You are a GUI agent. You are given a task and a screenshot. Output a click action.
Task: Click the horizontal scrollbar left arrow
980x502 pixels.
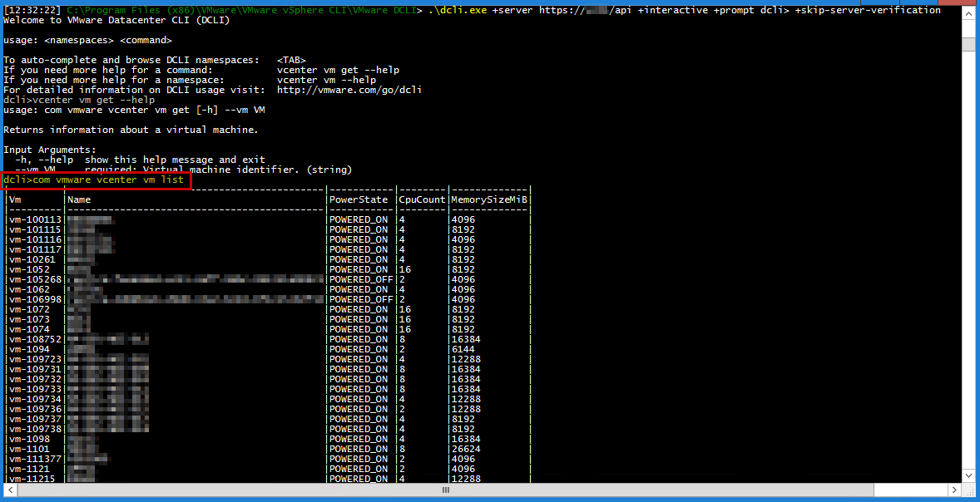click(x=9, y=490)
